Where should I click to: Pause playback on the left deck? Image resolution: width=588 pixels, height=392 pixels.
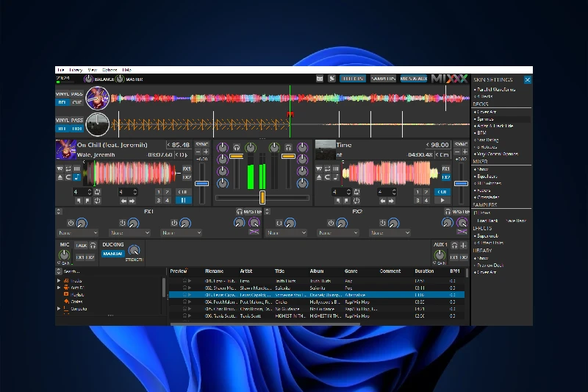183,200
